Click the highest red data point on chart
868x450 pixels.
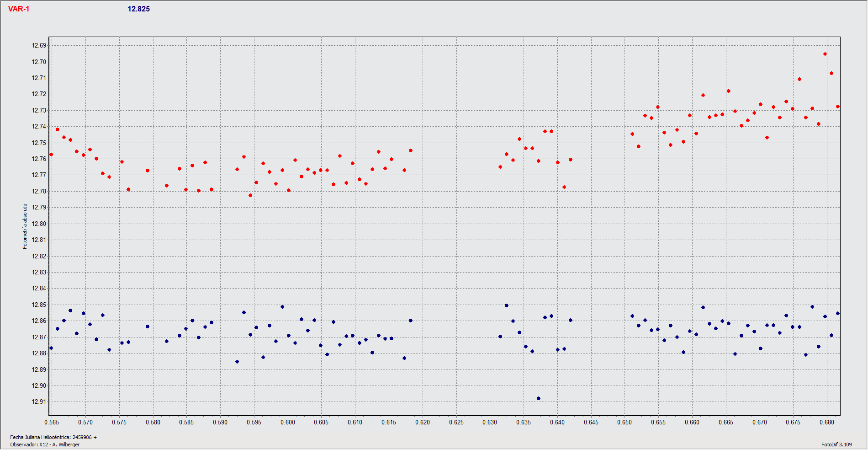[x=825, y=54]
